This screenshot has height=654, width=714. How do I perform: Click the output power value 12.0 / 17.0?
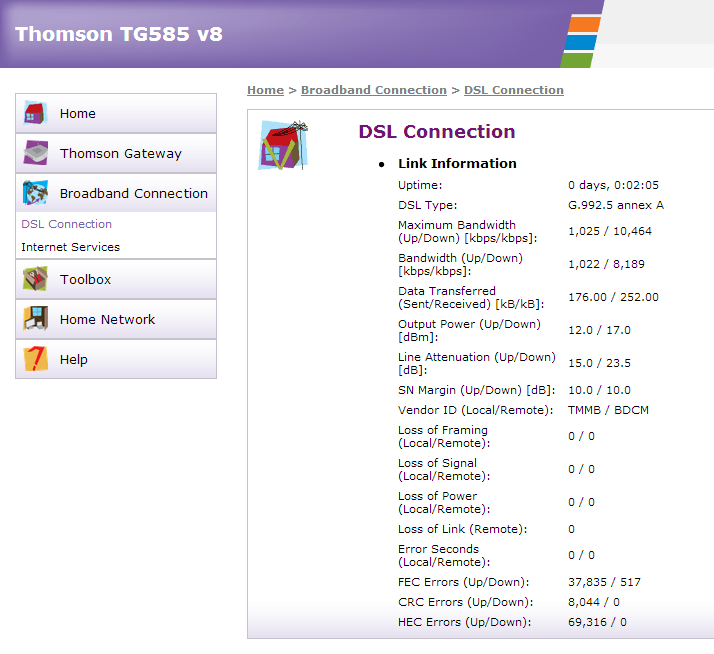click(x=599, y=330)
